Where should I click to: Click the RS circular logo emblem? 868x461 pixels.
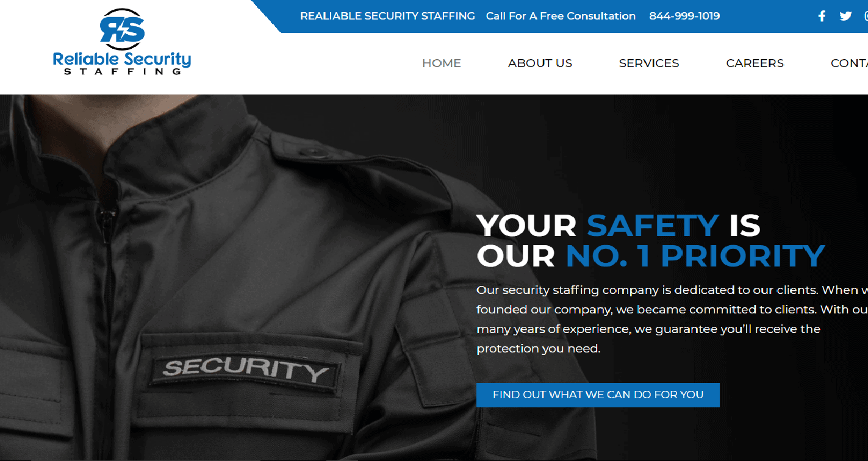123,29
